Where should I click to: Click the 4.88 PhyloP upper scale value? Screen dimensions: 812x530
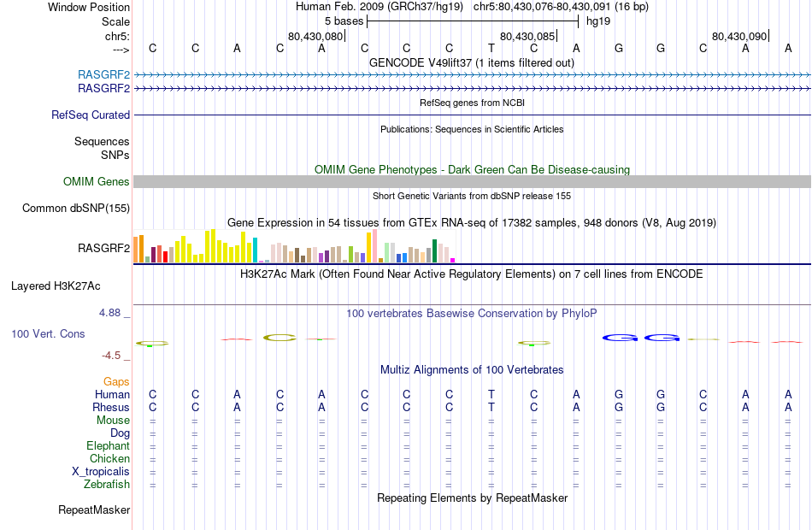tap(109, 313)
